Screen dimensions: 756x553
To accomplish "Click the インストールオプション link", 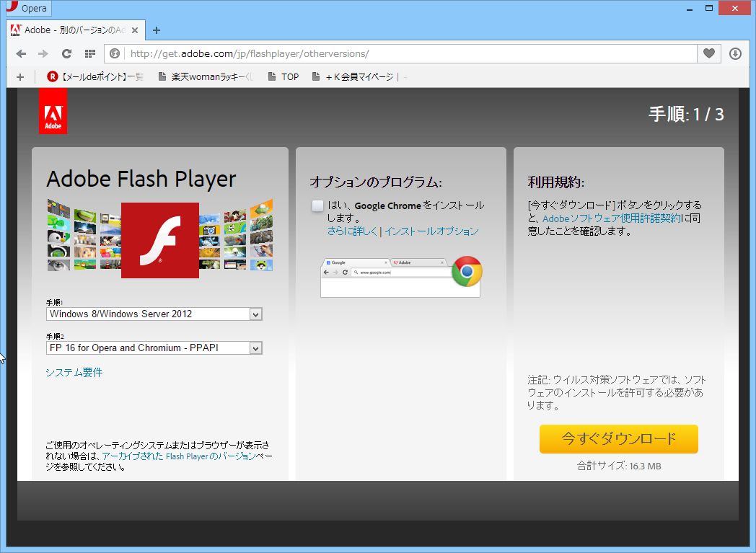I will [x=431, y=231].
